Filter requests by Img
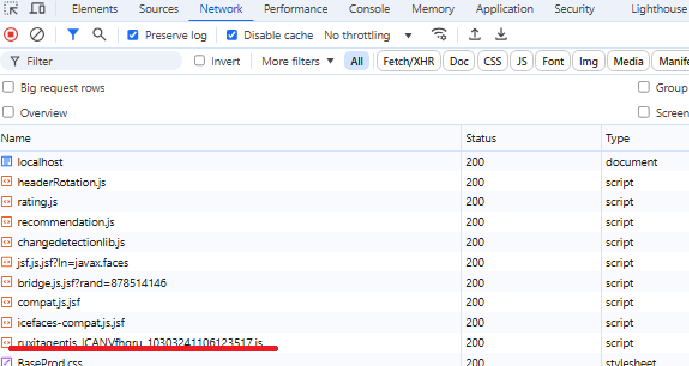The width and height of the screenshot is (689, 366). click(x=588, y=61)
